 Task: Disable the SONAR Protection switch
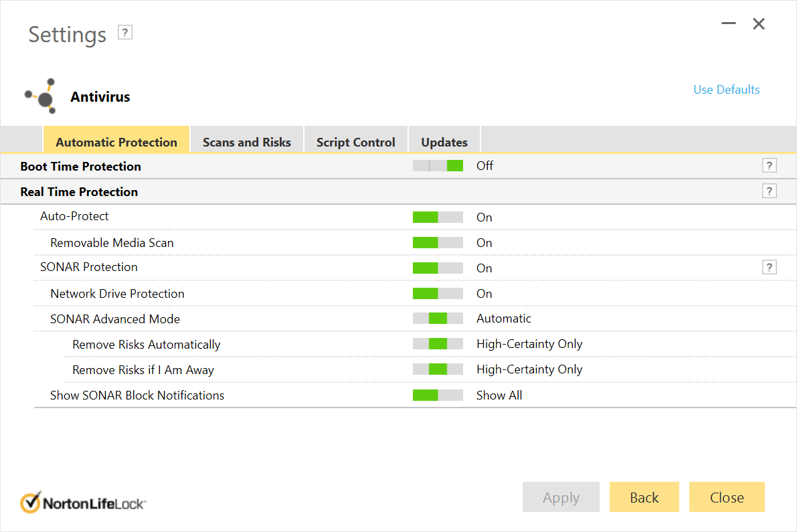tap(438, 268)
